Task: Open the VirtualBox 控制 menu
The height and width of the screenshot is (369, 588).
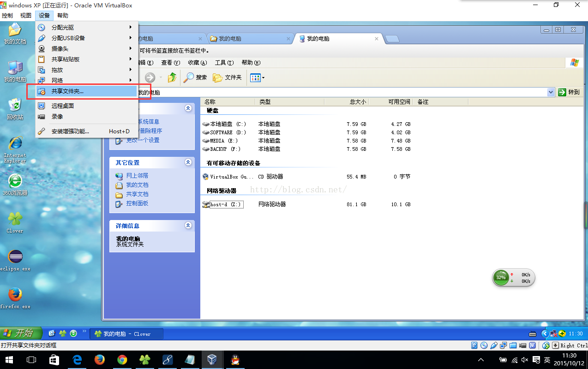Action: pos(7,16)
